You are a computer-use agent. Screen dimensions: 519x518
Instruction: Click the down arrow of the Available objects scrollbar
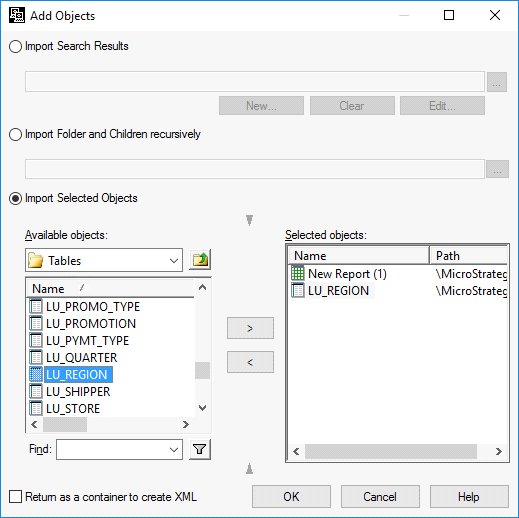pos(202,408)
